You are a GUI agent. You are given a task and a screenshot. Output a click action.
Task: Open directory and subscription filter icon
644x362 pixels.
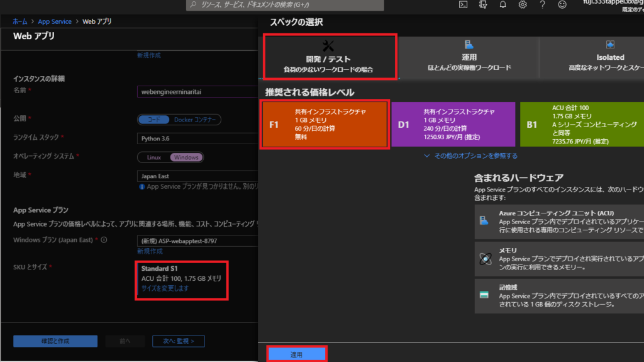click(483, 4)
